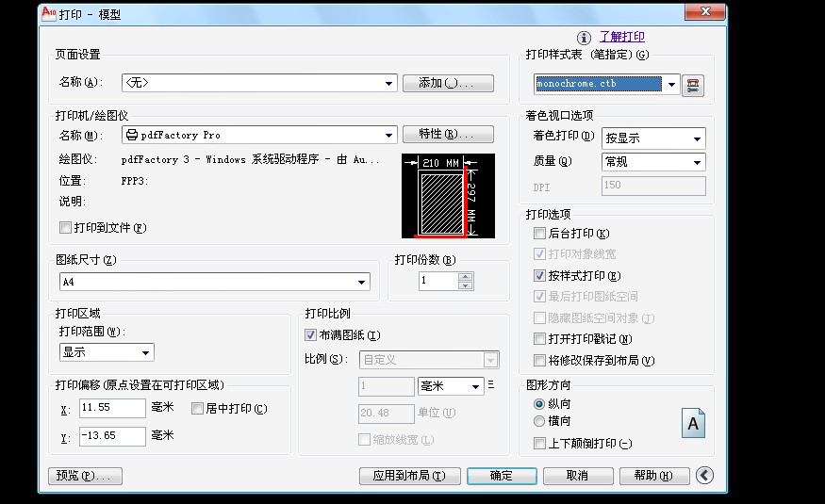Toggle 居中打印 checkbox
This screenshot has width=825, height=504.
click(x=198, y=409)
